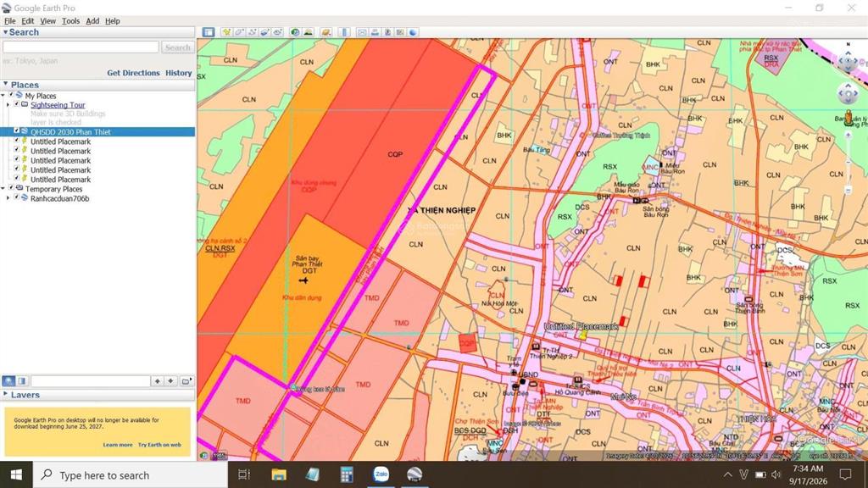
Task: Toggle checkbox of placemark directly above Temporary Places
Action: pos(17,179)
